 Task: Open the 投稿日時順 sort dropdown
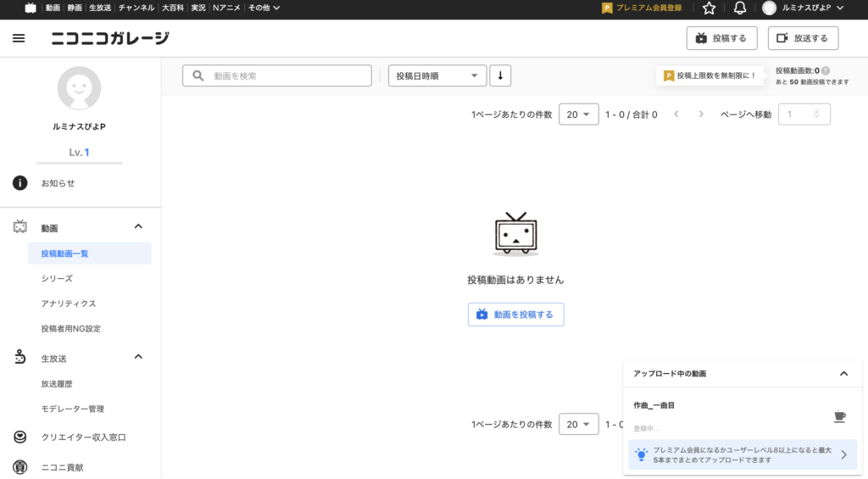tap(437, 75)
